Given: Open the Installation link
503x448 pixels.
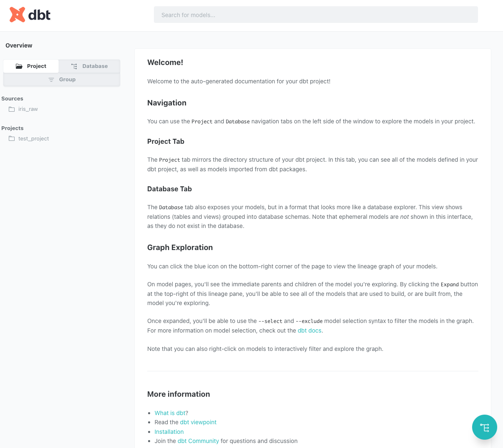Looking at the screenshot, I should tap(169, 432).
